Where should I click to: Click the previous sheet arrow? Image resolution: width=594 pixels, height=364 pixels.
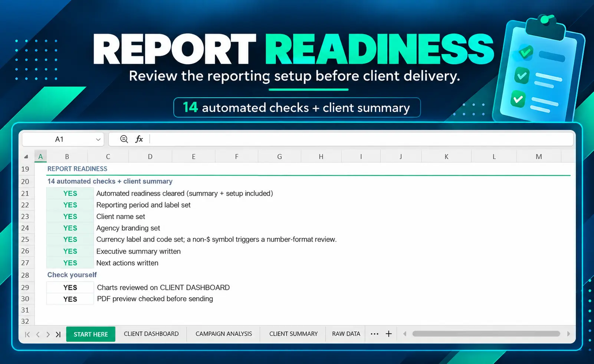click(x=38, y=334)
